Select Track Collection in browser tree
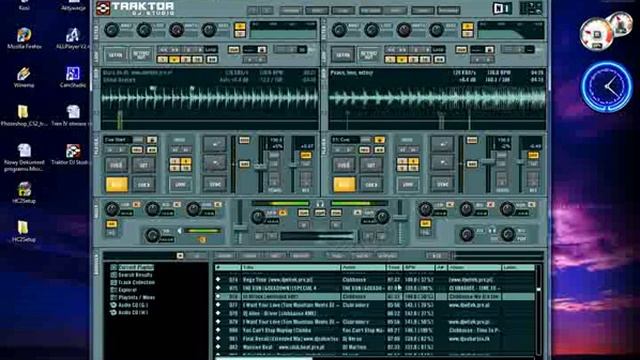The image size is (640, 360). pyautogui.click(x=137, y=282)
